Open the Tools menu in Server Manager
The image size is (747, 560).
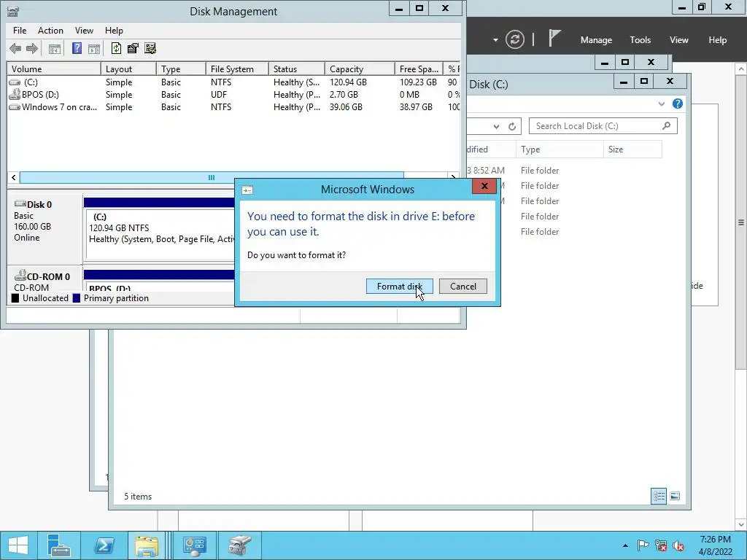(x=640, y=40)
